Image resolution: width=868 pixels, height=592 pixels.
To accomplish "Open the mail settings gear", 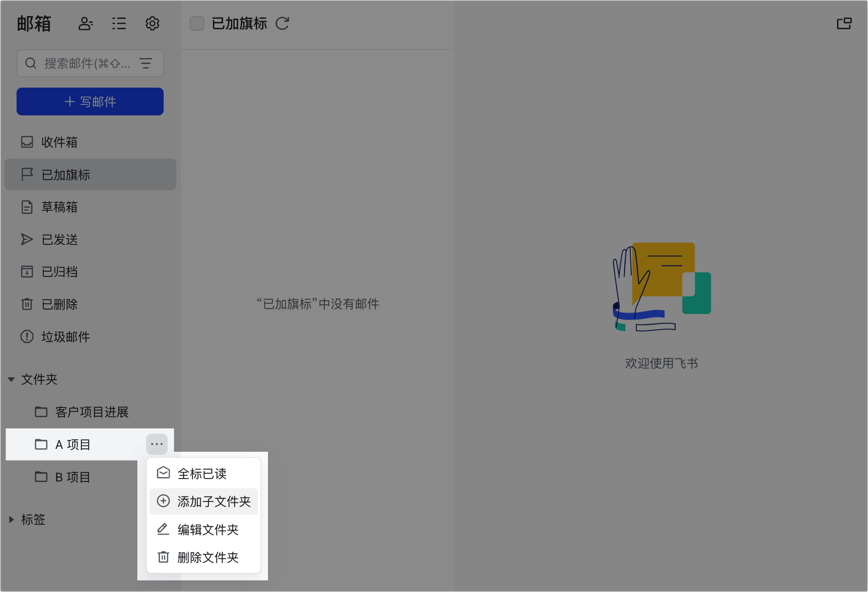I will click(x=152, y=23).
